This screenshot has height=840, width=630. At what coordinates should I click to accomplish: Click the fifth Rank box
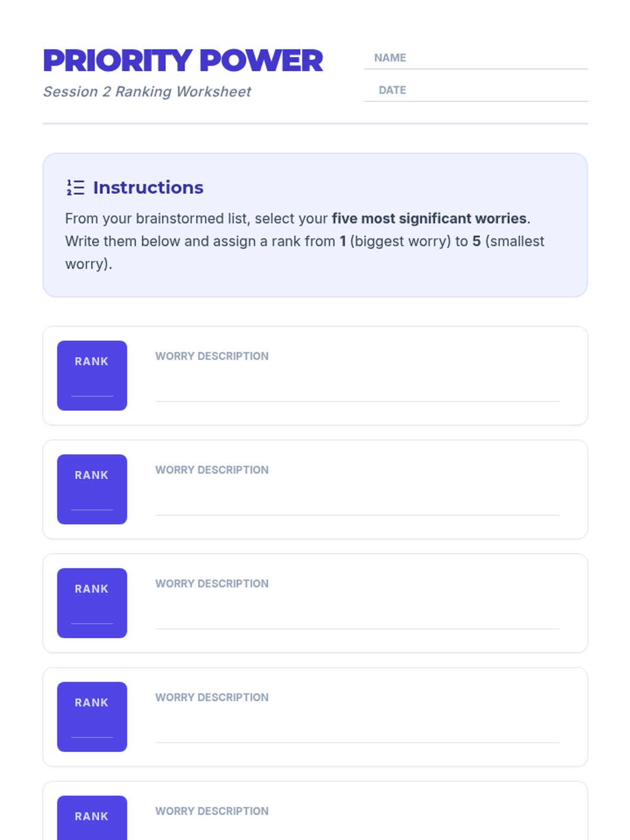(x=92, y=818)
